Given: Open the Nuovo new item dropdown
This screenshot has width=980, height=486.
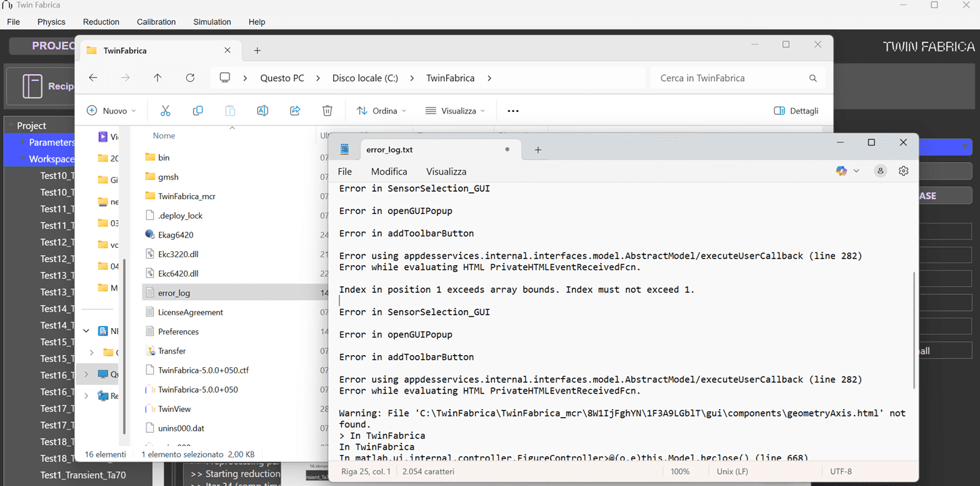Looking at the screenshot, I should [x=111, y=111].
